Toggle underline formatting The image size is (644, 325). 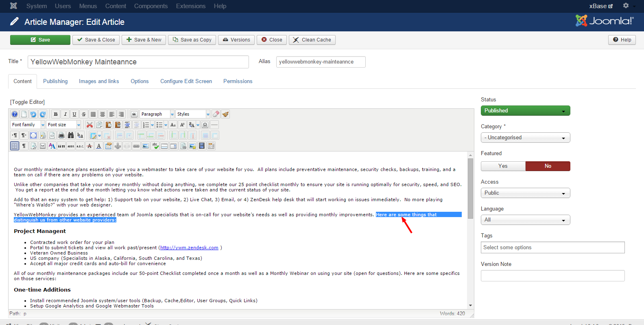74,114
